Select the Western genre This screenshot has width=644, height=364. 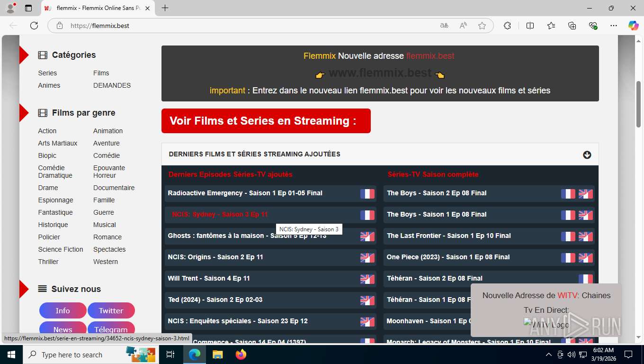click(x=106, y=262)
